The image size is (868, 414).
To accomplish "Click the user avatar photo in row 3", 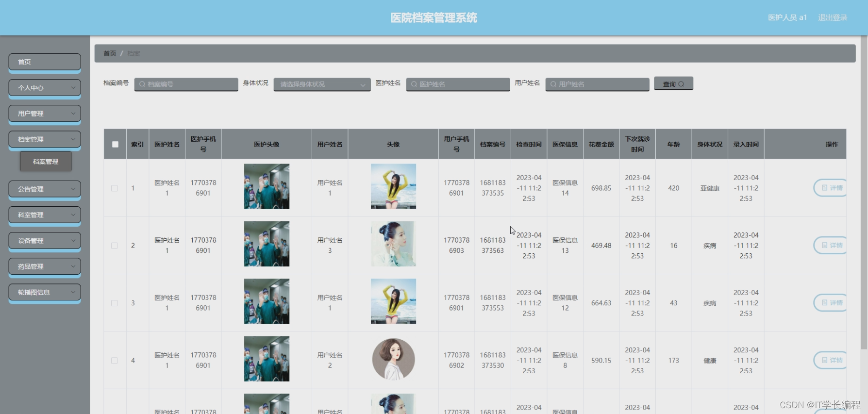I will pos(393,301).
